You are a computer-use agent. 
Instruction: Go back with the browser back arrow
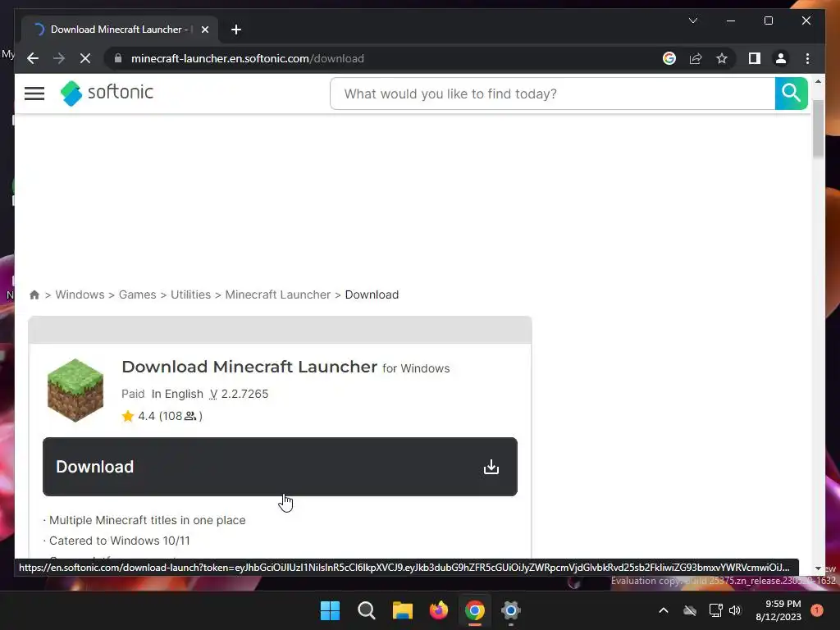pyautogui.click(x=33, y=58)
